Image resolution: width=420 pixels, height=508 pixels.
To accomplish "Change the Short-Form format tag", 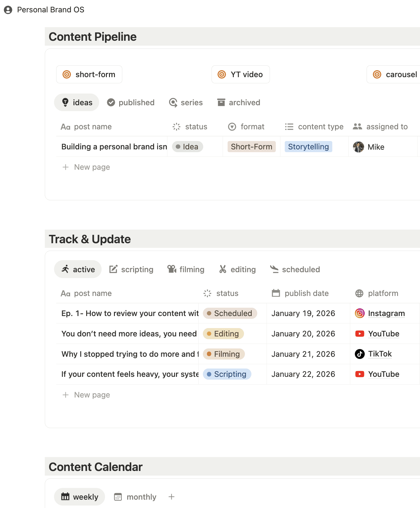I will coord(252,147).
